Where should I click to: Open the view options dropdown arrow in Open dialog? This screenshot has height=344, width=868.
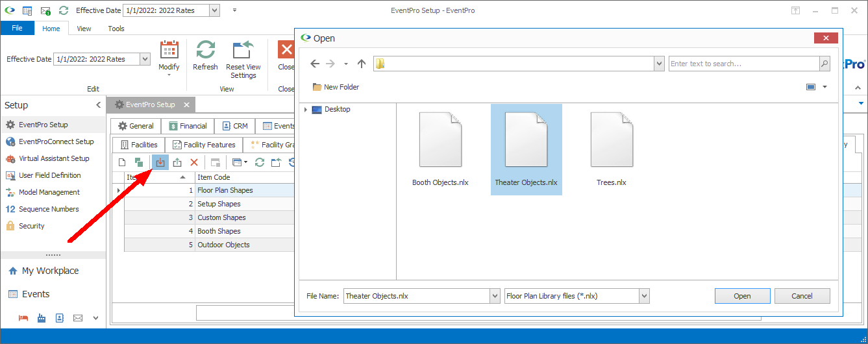tap(825, 87)
